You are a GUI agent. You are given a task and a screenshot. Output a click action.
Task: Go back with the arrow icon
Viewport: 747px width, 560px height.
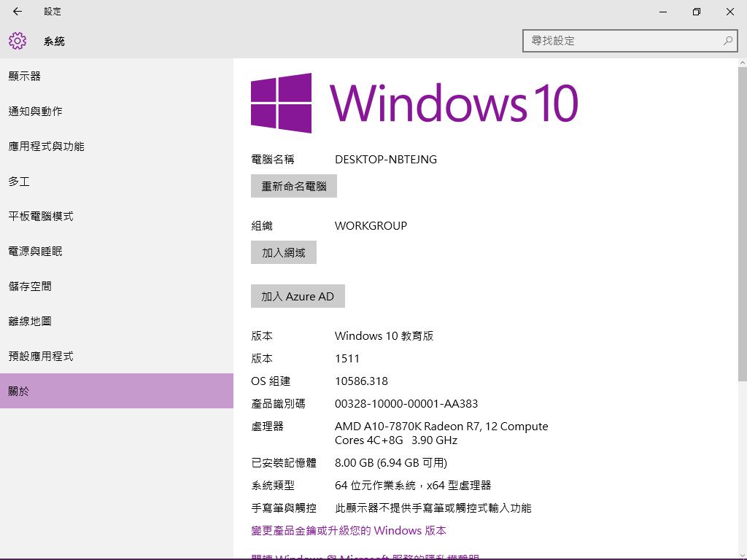[x=18, y=12]
